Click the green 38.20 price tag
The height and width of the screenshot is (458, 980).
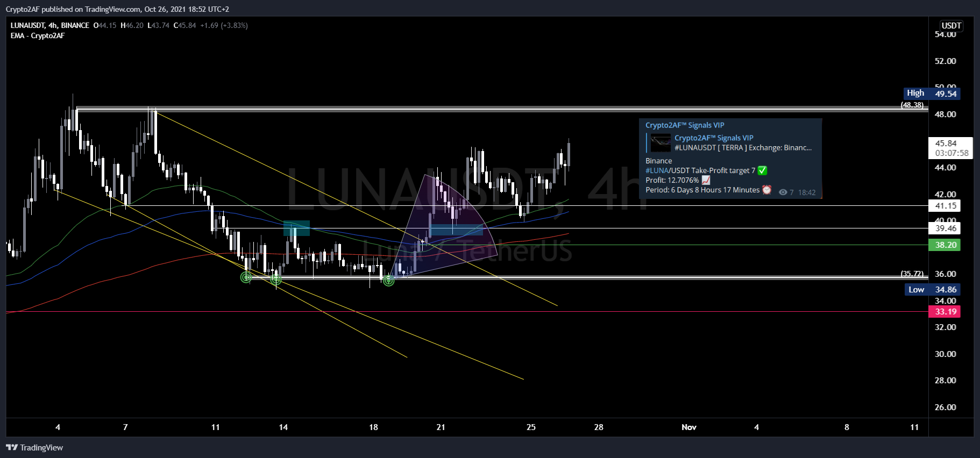pos(945,245)
